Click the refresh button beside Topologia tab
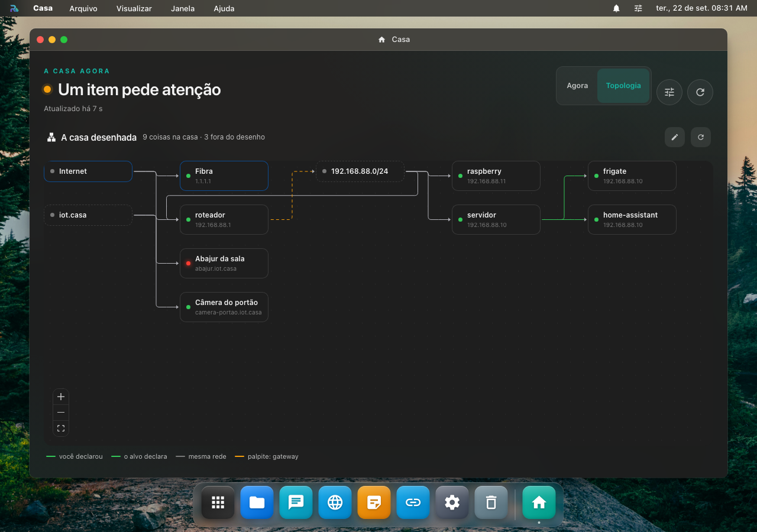The image size is (757, 532). (700, 92)
